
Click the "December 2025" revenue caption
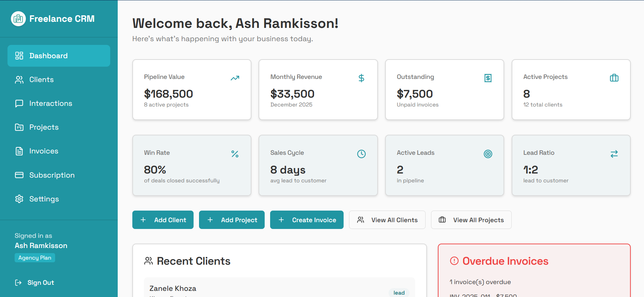[x=291, y=105]
